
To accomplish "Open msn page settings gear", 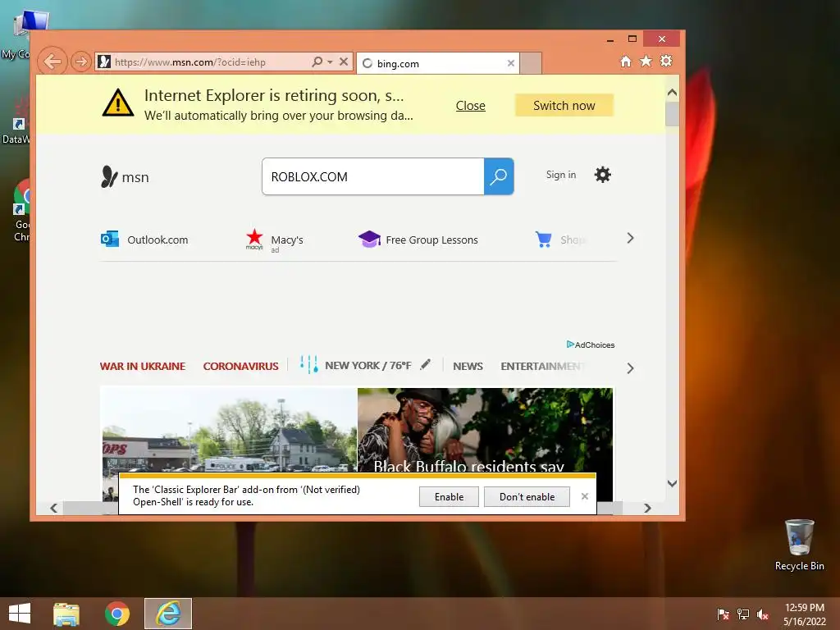I will click(x=603, y=175).
